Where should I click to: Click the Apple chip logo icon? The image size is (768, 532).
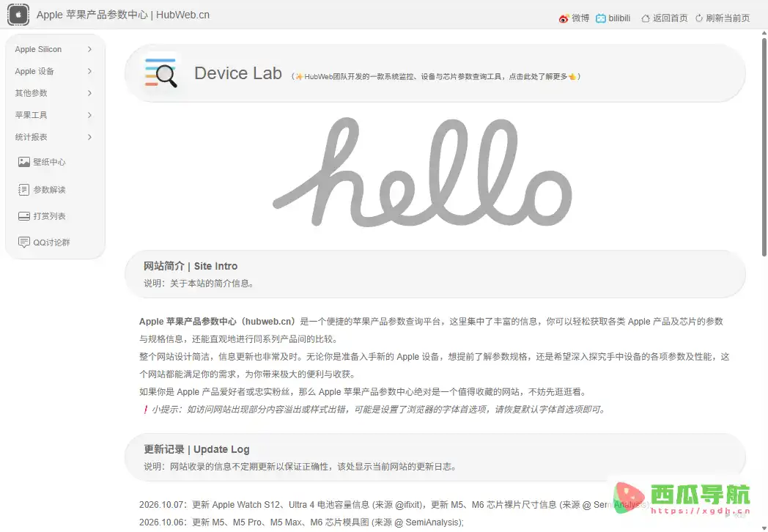pyautogui.click(x=18, y=15)
